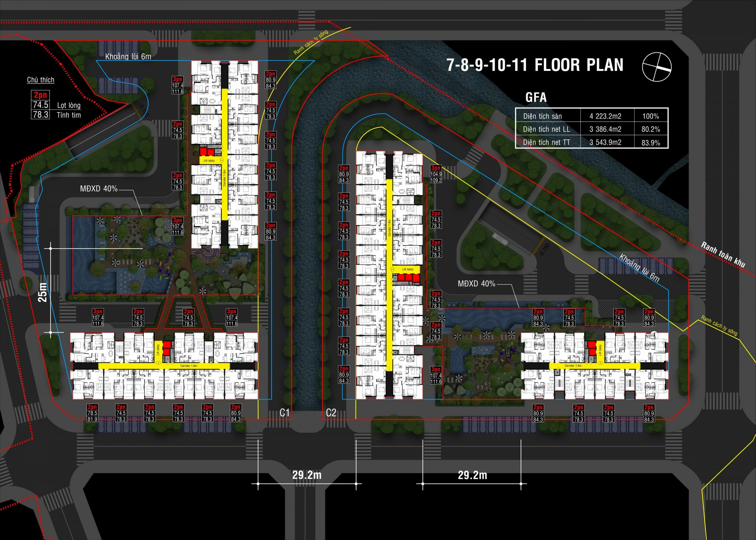Click the 'Tính tim' legend text
Image resolution: width=756 pixels, height=540 pixels.
coord(69,115)
